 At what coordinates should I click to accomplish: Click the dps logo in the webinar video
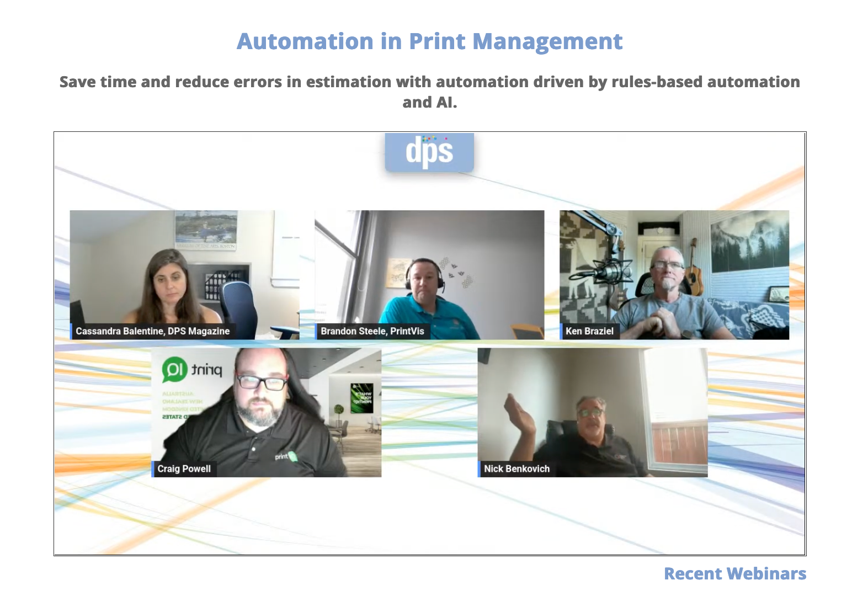coord(429,152)
